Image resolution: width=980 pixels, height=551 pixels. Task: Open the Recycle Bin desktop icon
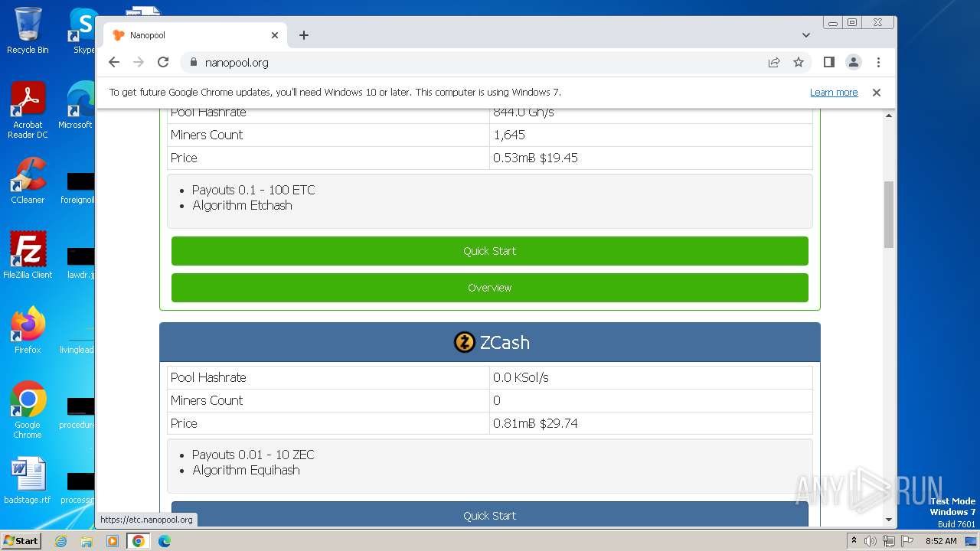(x=28, y=31)
